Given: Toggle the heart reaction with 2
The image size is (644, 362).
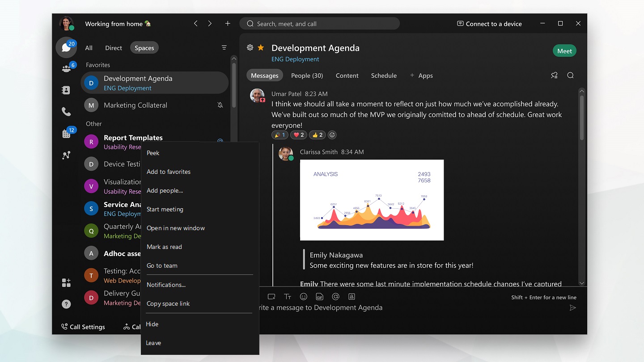Looking at the screenshot, I should click(299, 135).
